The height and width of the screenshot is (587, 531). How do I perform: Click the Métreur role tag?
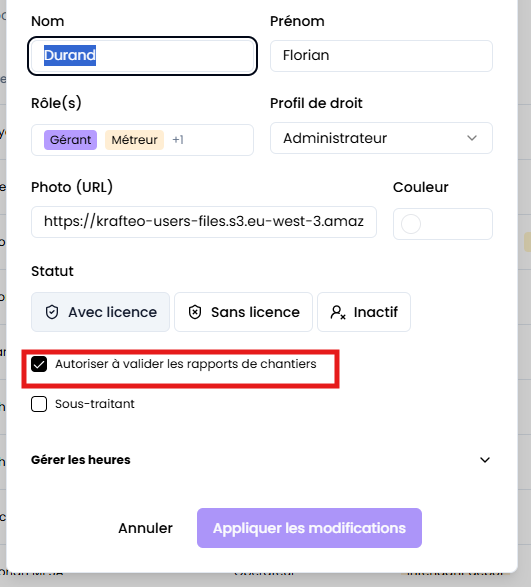(134, 140)
